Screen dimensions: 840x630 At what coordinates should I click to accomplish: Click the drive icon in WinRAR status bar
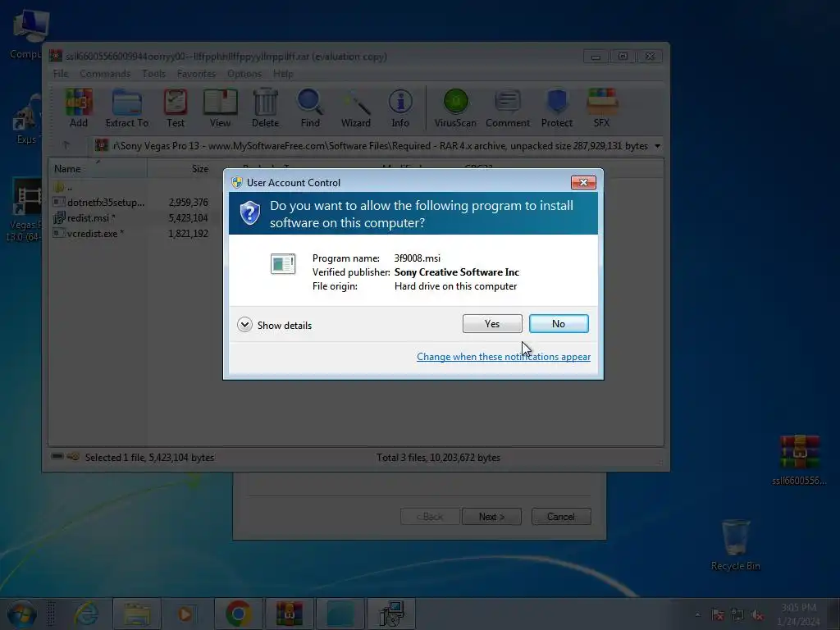click(57, 456)
